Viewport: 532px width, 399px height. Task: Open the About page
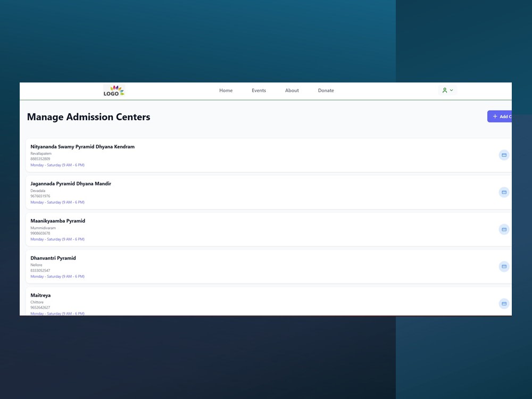[x=292, y=90]
